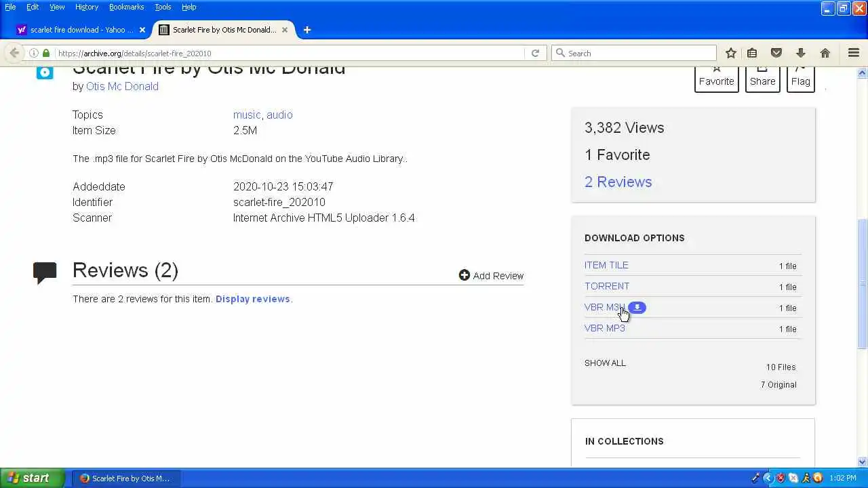The height and width of the screenshot is (488, 868).
Task: Open the Edit menu
Action: (x=33, y=7)
